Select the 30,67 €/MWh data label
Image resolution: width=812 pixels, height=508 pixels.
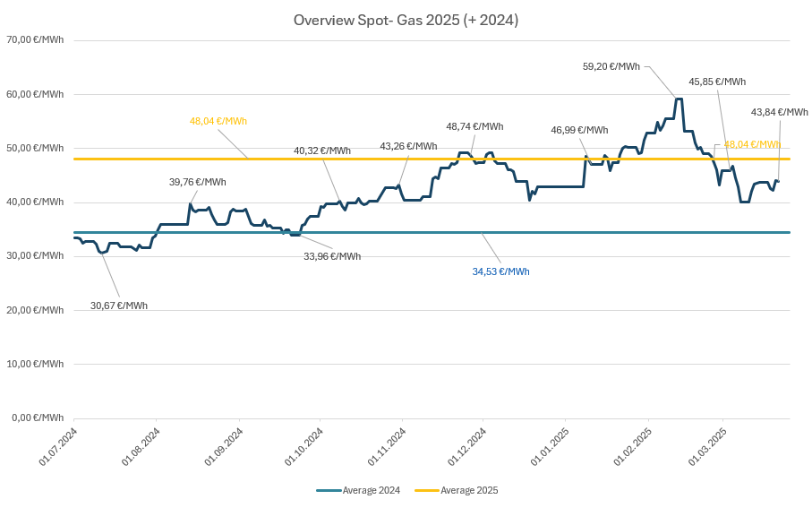[x=119, y=306]
